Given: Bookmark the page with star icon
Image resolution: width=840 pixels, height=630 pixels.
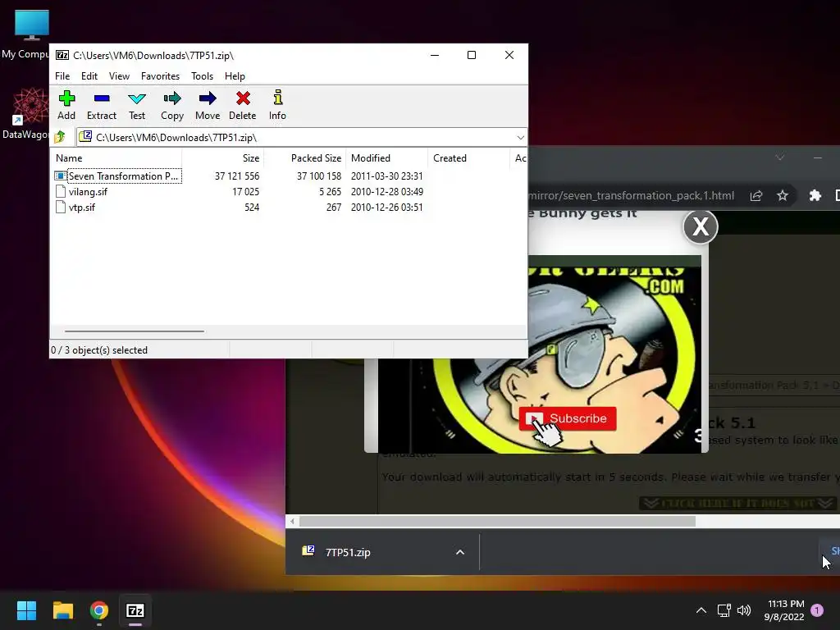Looking at the screenshot, I should [x=783, y=195].
